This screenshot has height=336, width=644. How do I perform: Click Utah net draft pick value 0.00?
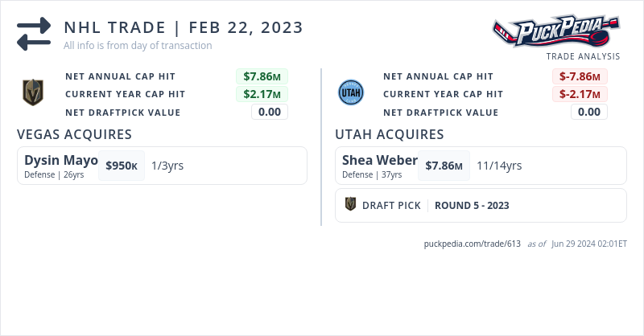588,112
